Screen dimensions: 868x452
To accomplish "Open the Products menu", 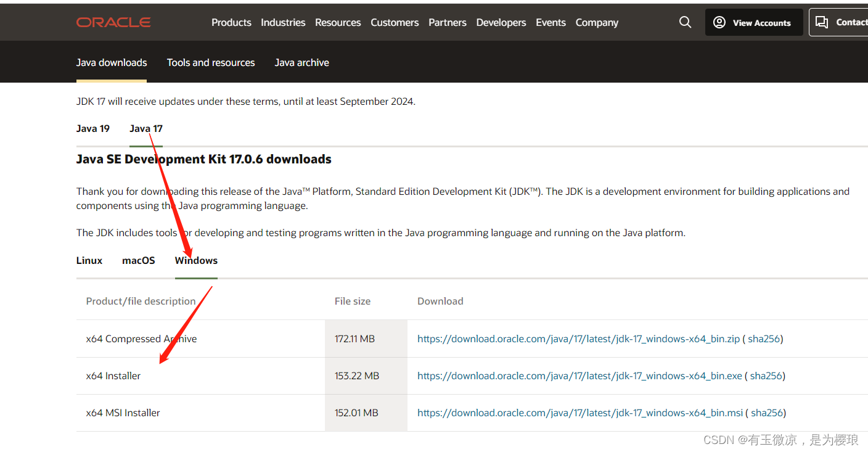I will point(231,22).
